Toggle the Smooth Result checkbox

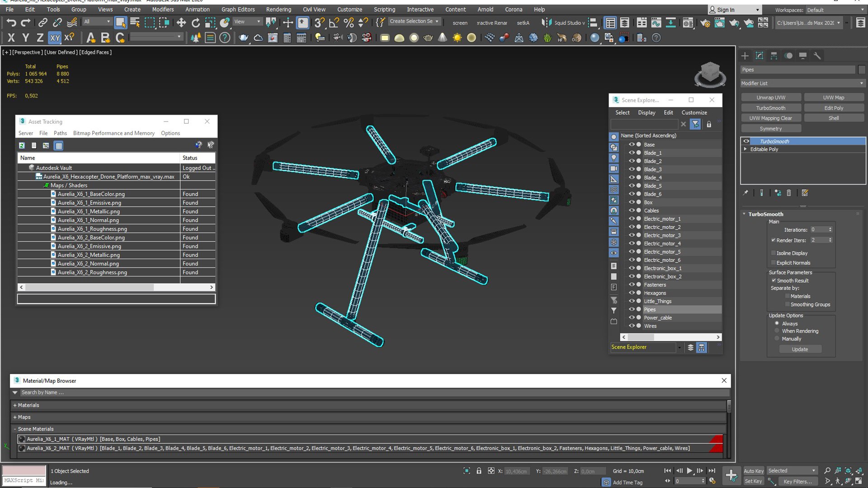coord(774,281)
